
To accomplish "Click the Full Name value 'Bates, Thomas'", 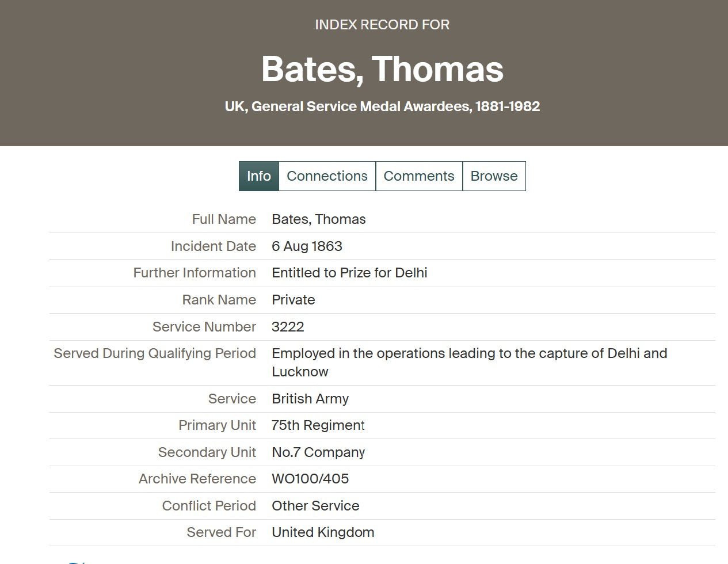I will pyautogui.click(x=318, y=219).
